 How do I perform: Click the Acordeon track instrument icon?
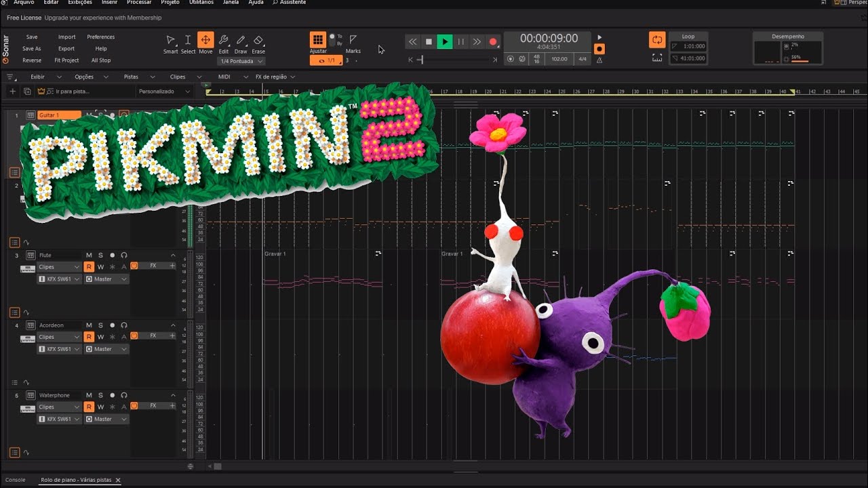31,325
